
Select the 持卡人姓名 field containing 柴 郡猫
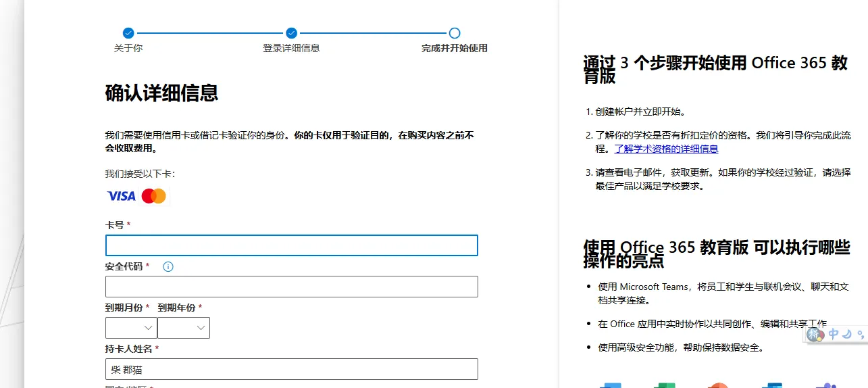291,369
